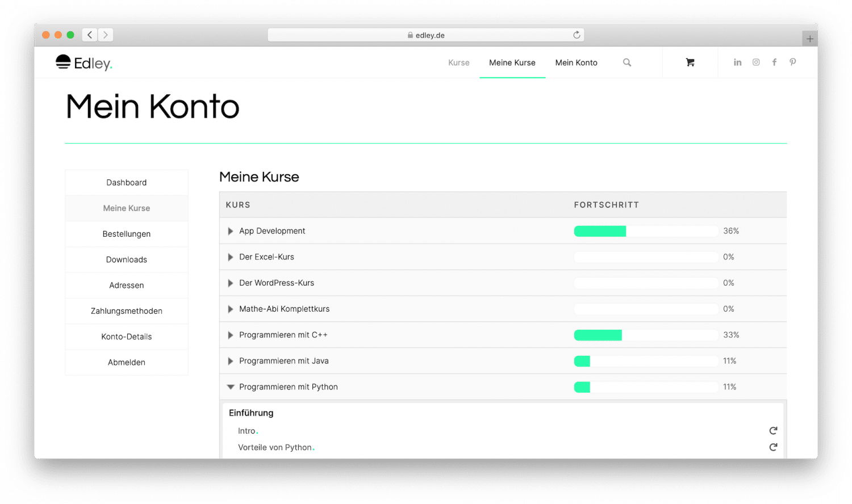Open the Instagram social icon
This screenshot has height=504, width=852.
pyautogui.click(x=756, y=62)
